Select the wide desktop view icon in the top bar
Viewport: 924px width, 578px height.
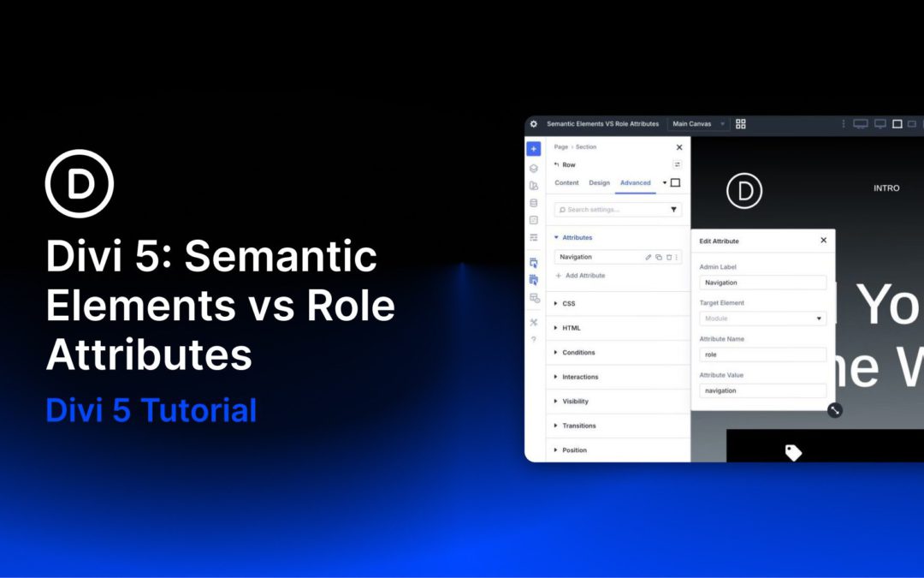[861, 124]
